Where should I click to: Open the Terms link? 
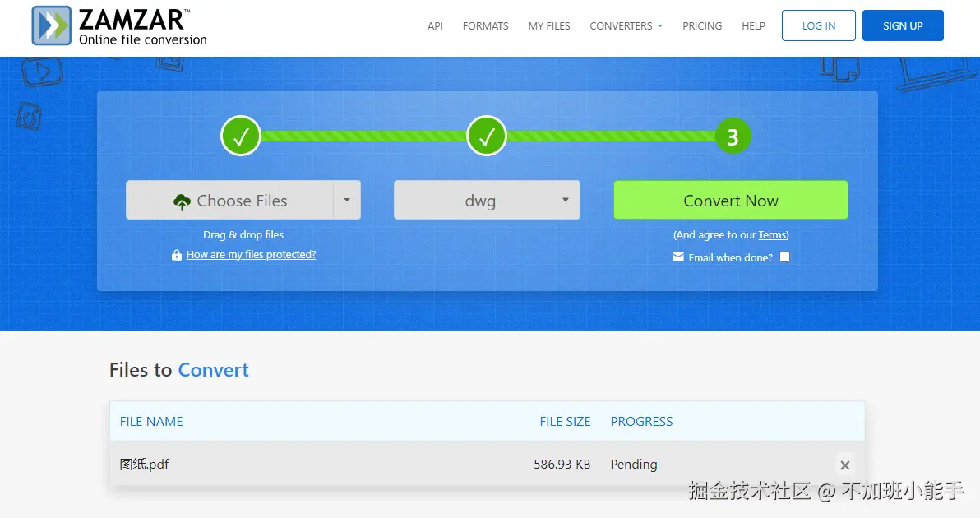pyautogui.click(x=772, y=235)
